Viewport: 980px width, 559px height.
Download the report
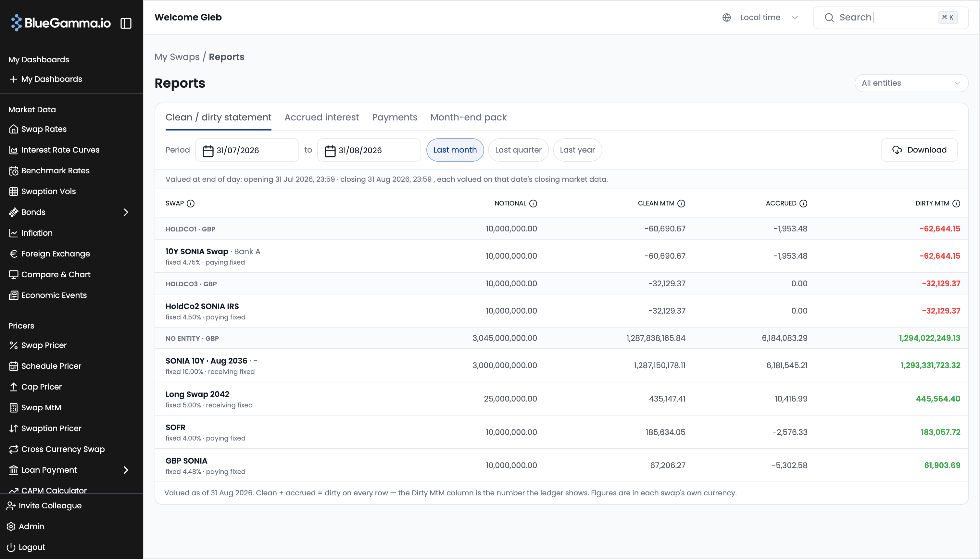click(x=919, y=150)
